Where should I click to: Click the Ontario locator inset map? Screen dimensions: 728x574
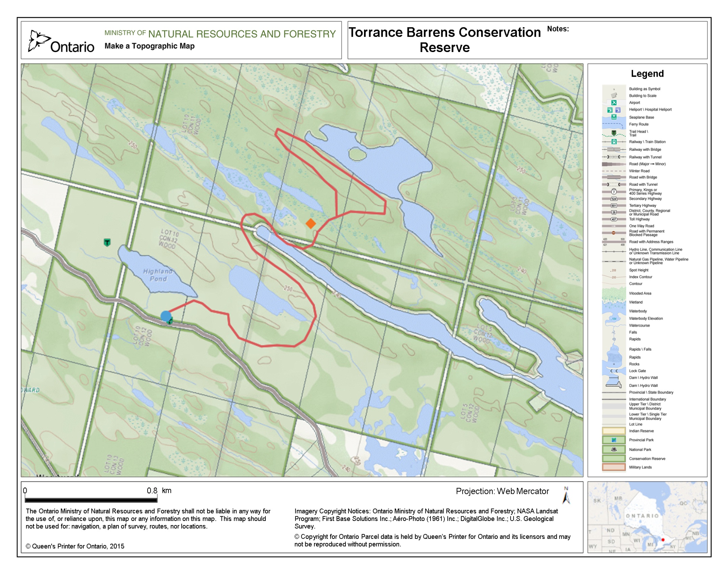647,517
